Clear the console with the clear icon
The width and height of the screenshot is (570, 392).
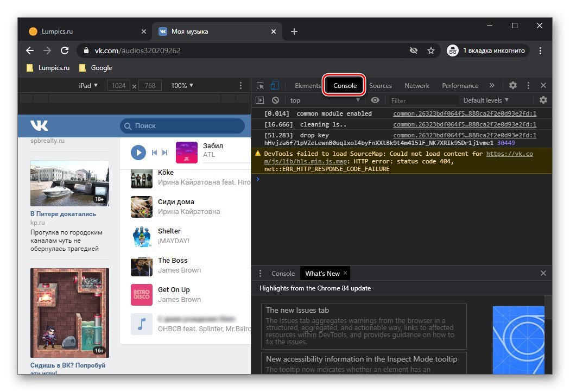coord(275,100)
